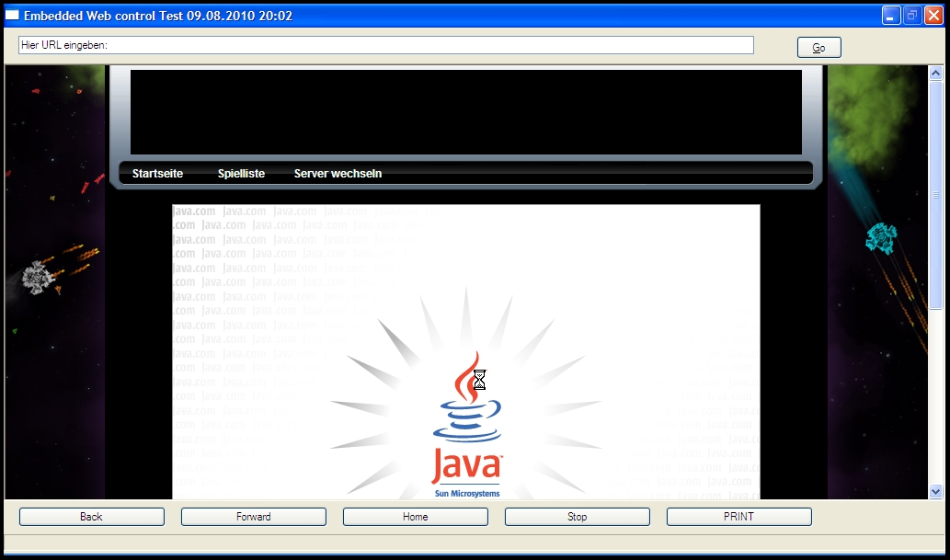Viewport: 950px width, 560px height.
Task: Click the application icon in the title bar
Action: click(12, 16)
